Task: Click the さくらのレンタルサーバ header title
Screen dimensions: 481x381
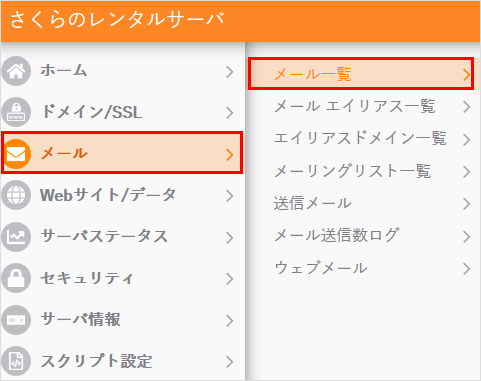Action: coord(117,19)
